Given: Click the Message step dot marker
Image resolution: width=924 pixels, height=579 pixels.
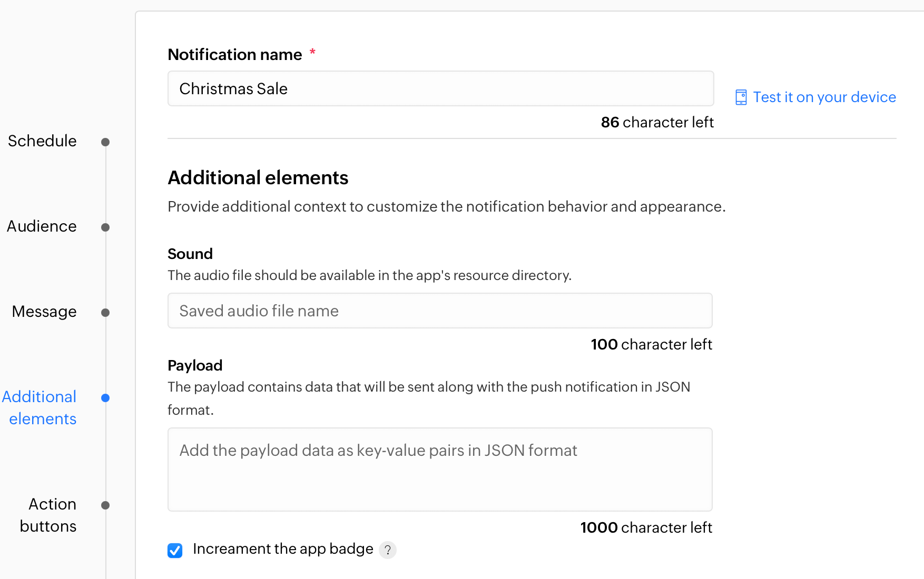Looking at the screenshot, I should [x=105, y=313].
